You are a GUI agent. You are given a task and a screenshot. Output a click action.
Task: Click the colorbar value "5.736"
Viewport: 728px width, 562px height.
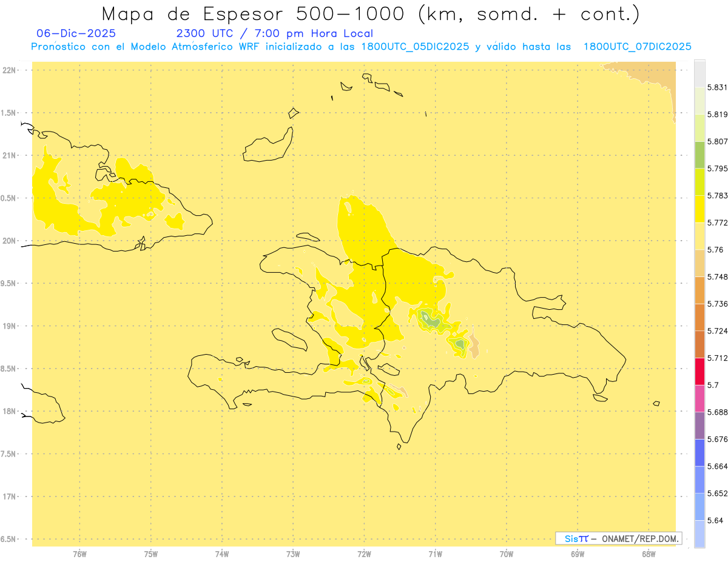717,304
